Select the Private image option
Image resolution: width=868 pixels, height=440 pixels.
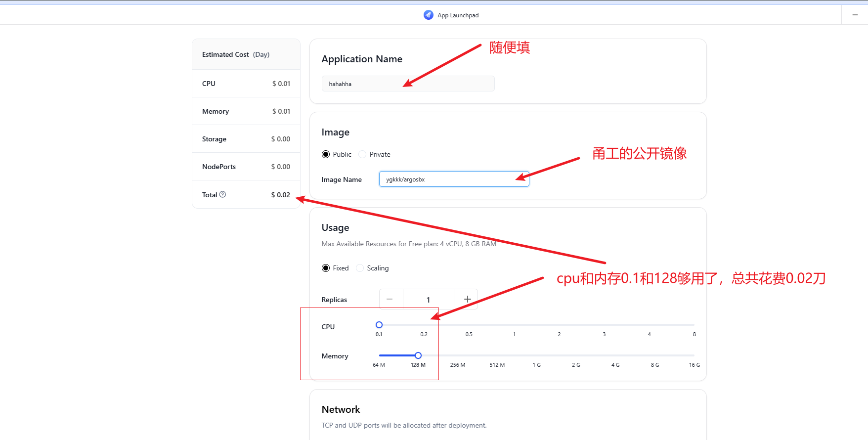click(362, 154)
